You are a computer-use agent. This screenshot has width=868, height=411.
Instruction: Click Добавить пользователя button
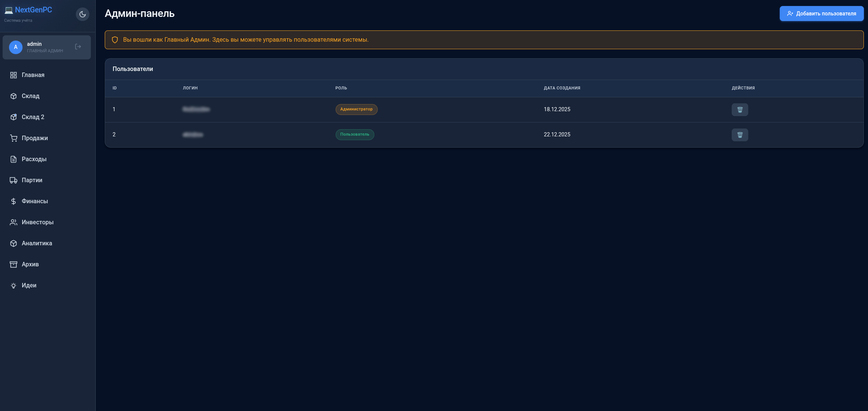pyautogui.click(x=821, y=14)
